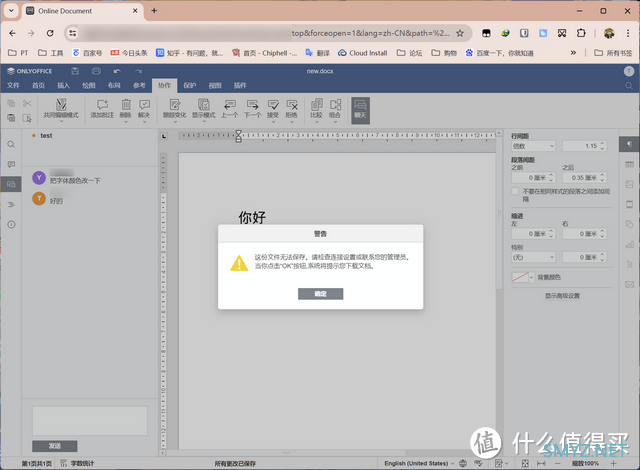Click inside the chat message input box
This screenshot has height=470, width=640.
pyautogui.click(x=90, y=421)
